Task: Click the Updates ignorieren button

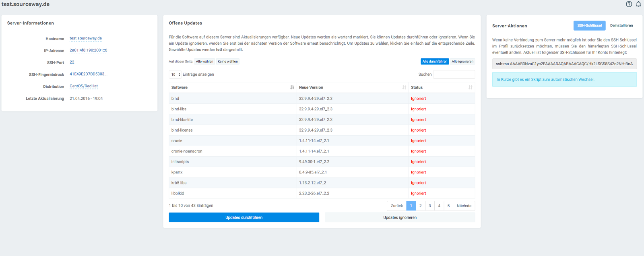Action: pyautogui.click(x=400, y=217)
